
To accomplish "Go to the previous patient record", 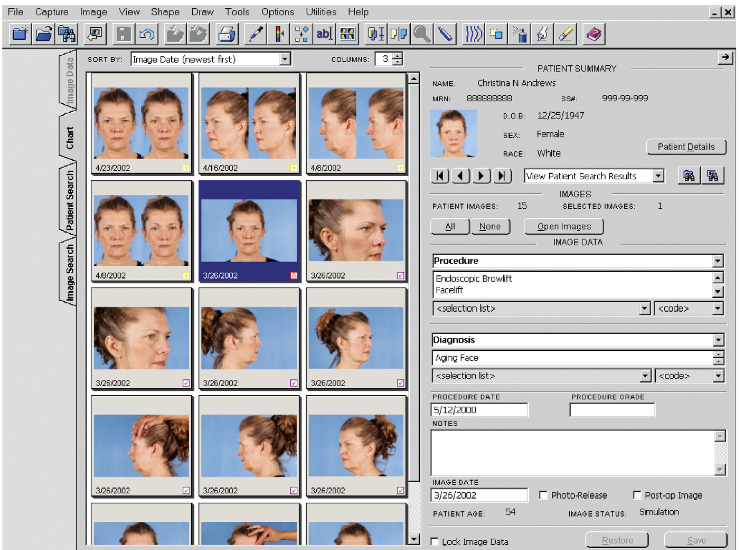I will (461, 176).
